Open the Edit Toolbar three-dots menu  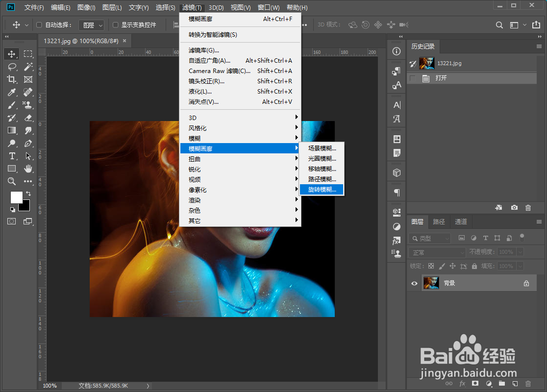[28, 181]
